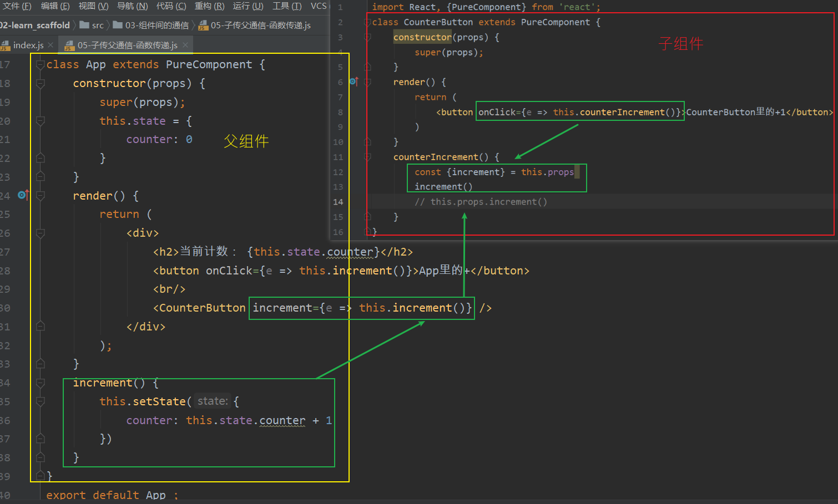Click fold end marker below counter: 0

pos(40,158)
